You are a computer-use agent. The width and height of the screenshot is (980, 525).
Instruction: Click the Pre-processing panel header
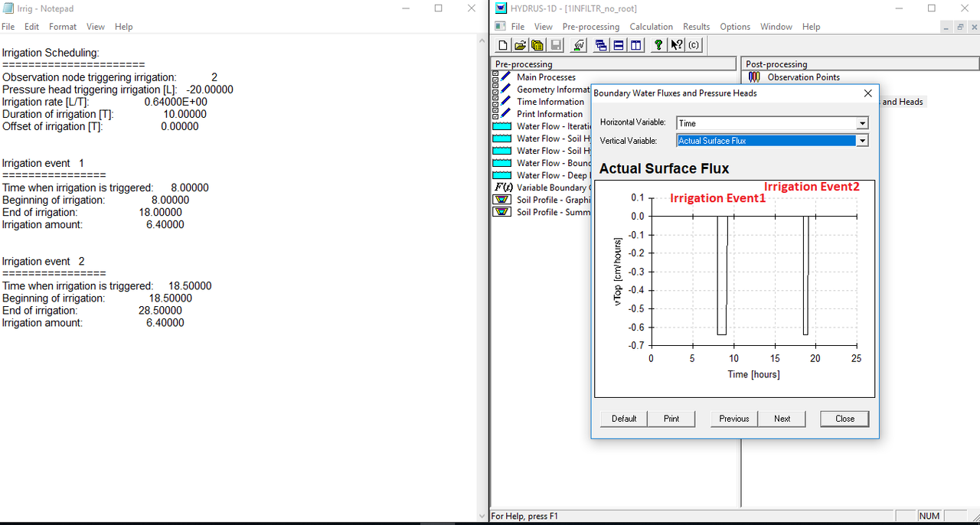(613, 64)
